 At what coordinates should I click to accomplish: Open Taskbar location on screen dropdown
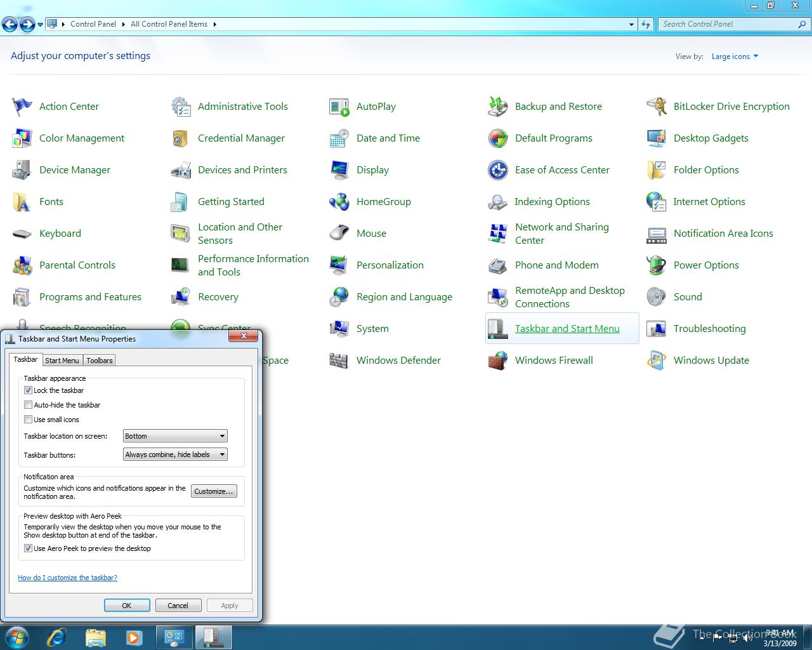coord(175,436)
